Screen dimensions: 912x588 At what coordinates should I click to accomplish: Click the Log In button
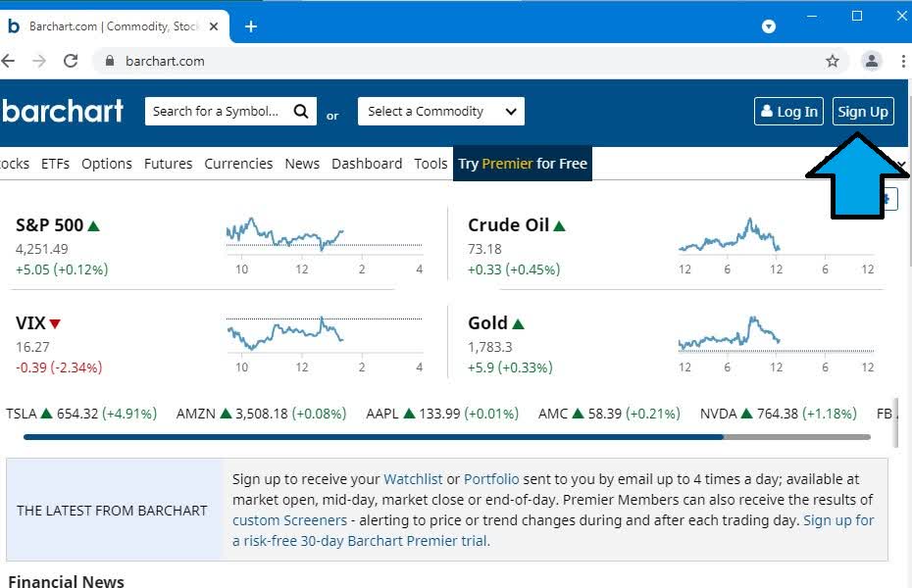tap(788, 111)
